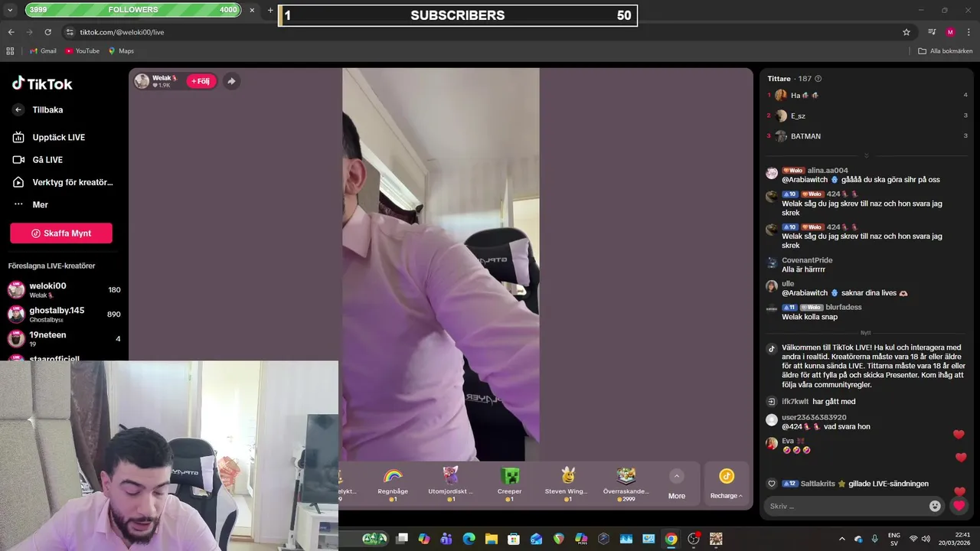
Task: Click into the Skriv chat field
Action: 845,506
